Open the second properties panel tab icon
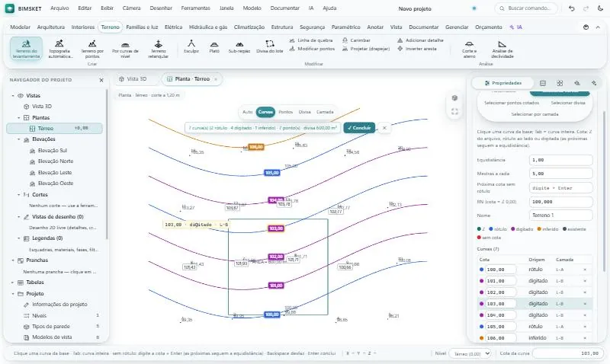610x364 pixels. 543,83
